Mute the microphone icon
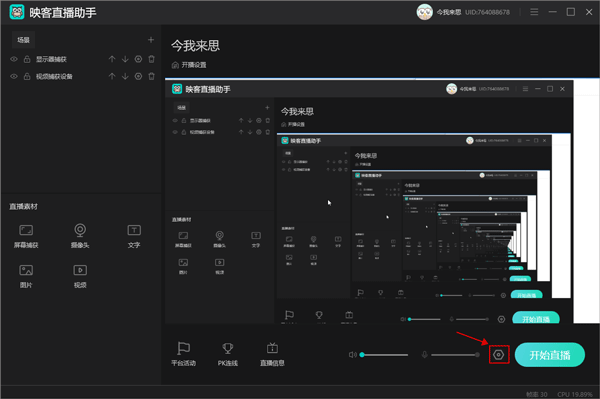 pos(424,355)
